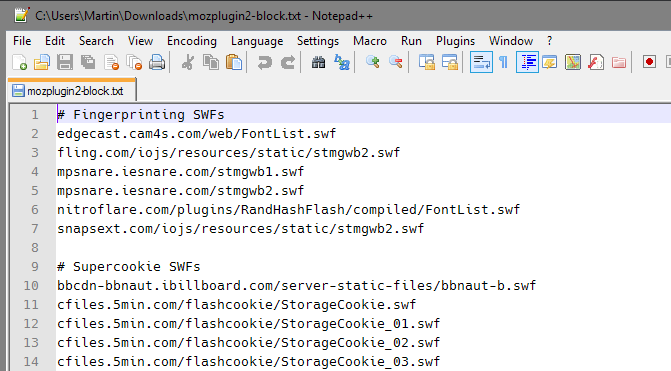
Task: Open the Plugins menu
Action: (455, 41)
